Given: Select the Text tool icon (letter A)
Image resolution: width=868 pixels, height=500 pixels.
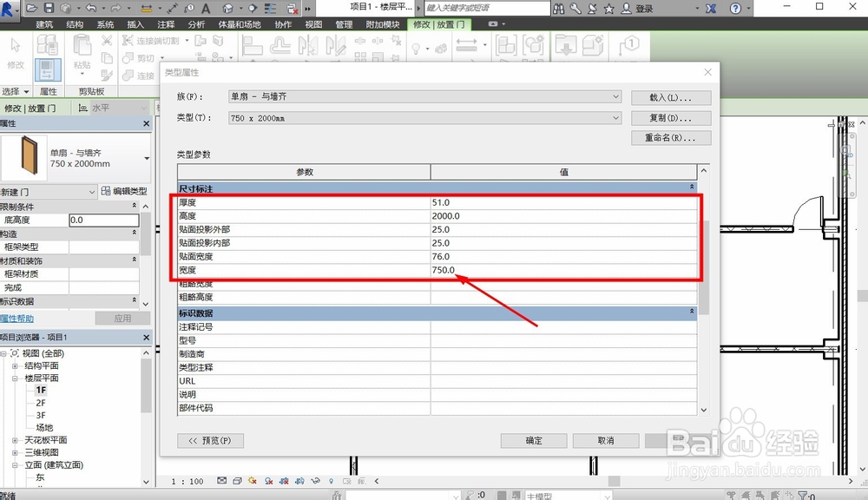Looking at the screenshot, I should pyautogui.click(x=206, y=9).
